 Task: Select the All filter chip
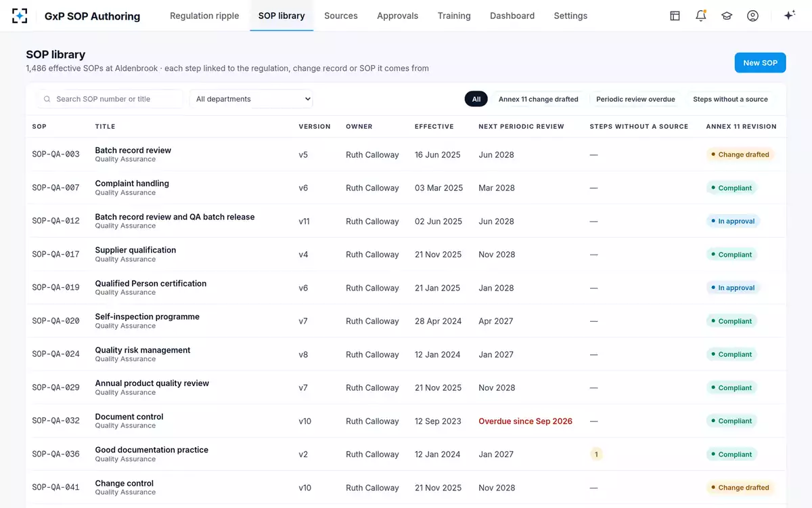pyautogui.click(x=476, y=99)
